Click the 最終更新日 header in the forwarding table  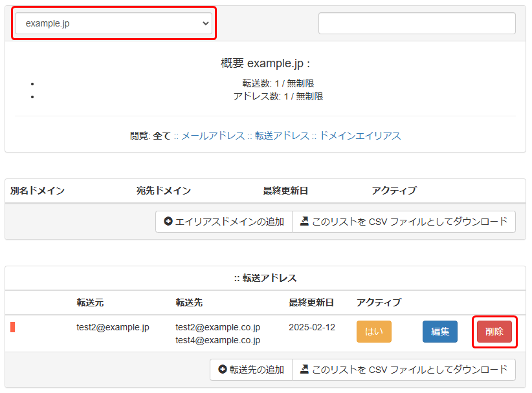311,303
